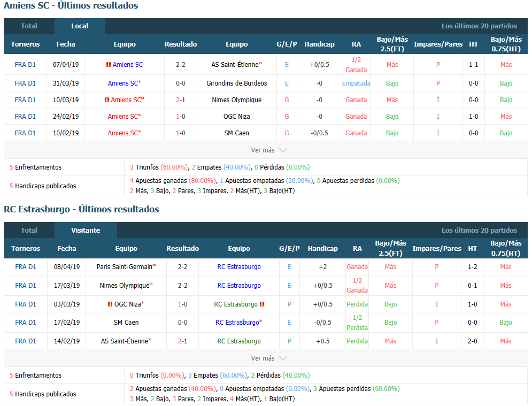Click '5 Handicaps publicados' under Amiens SC table
Image resolution: width=532 pixels, height=406 pixels.
click(43, 186)
